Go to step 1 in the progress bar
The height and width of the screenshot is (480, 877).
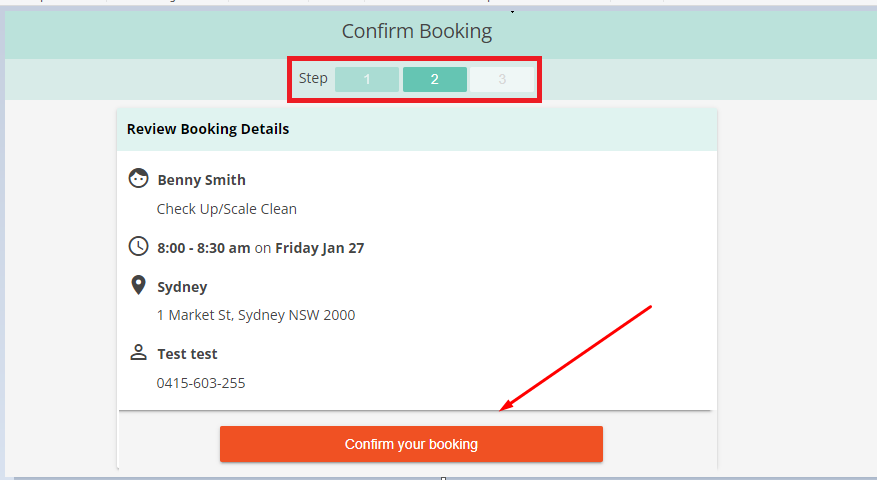tap(367, 79)
